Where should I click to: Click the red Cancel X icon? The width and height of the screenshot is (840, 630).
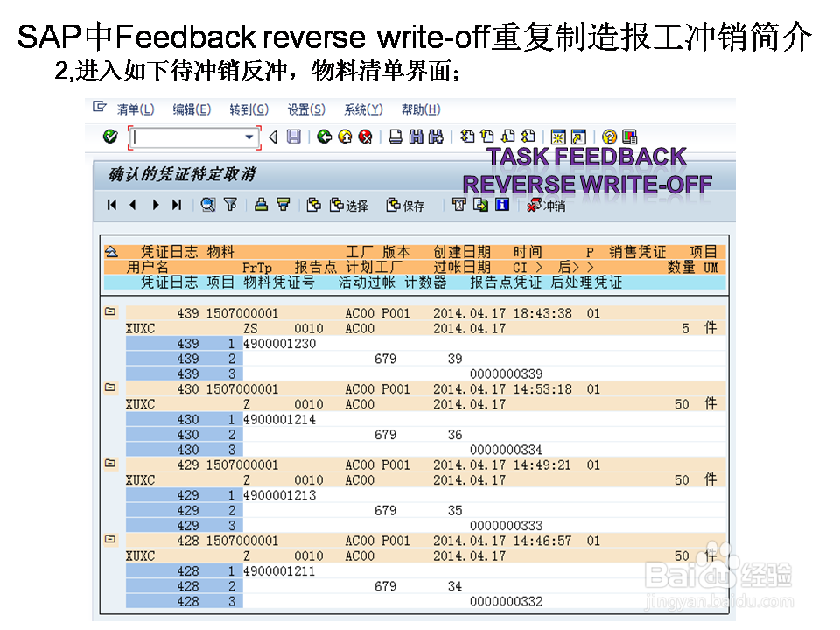pyautogui.click(x=366, y=136)
